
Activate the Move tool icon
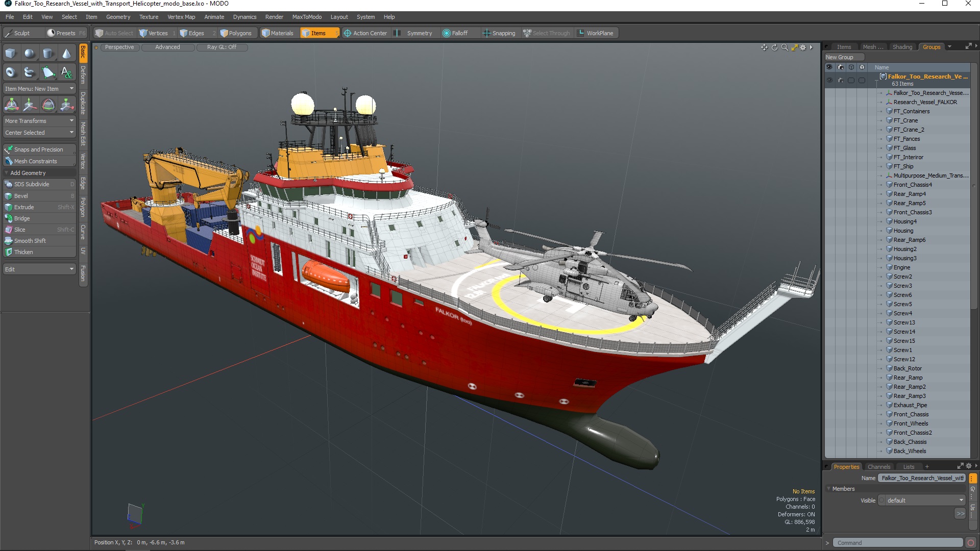(30, 105)
